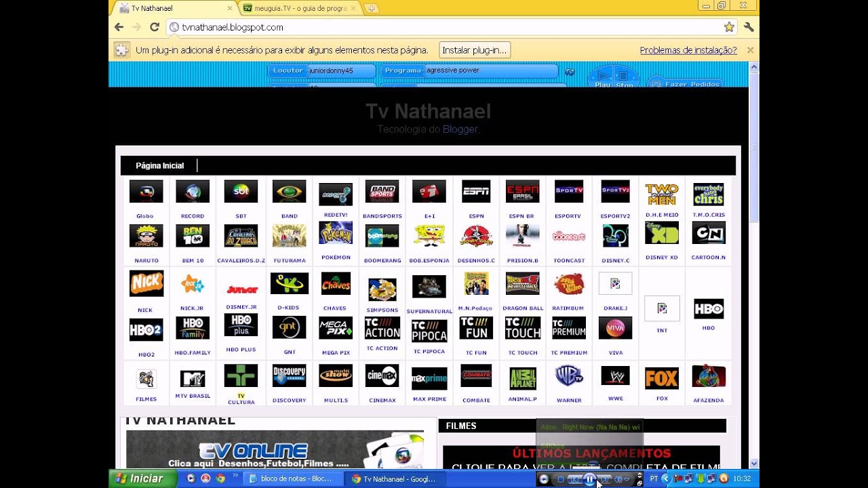Launch Chrome from quick launch bar
The height and width of the screenshot is (488, 868).
click(x=220, y=479)
